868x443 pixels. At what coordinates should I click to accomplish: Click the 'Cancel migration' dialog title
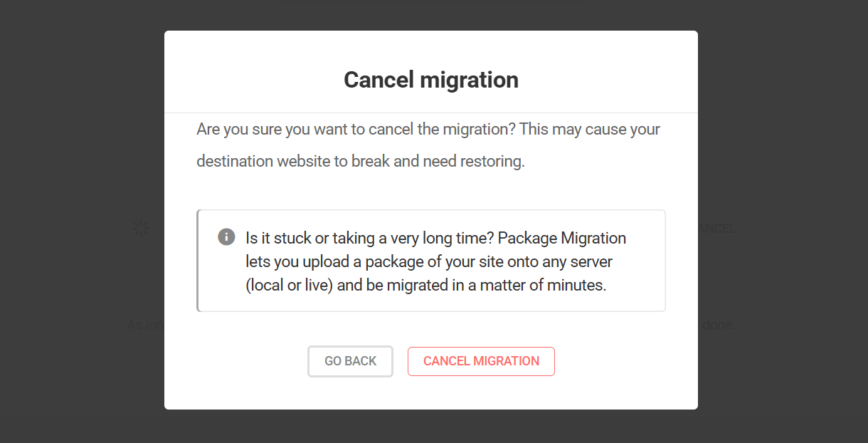(x=430, y=80)
